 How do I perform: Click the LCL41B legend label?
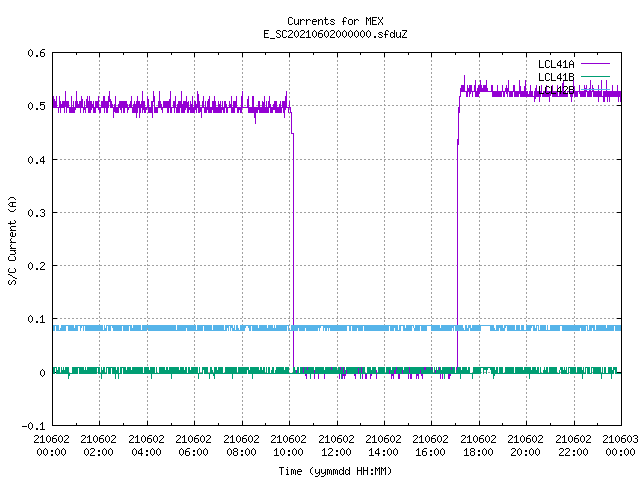click(556, 77)
